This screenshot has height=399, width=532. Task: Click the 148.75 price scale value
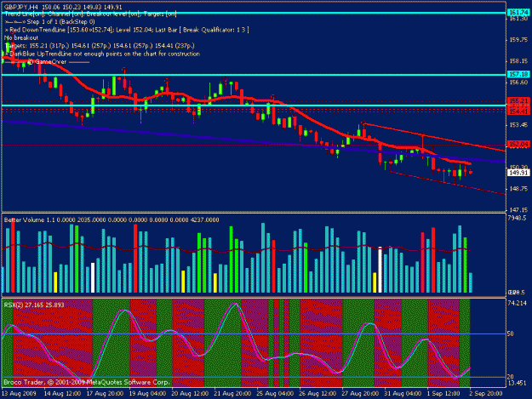(518, 189)
